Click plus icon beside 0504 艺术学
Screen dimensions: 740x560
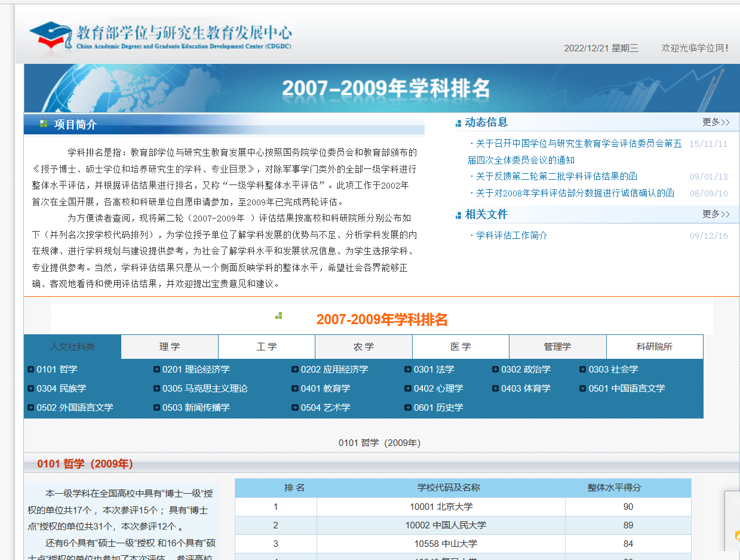coord(295,408)
